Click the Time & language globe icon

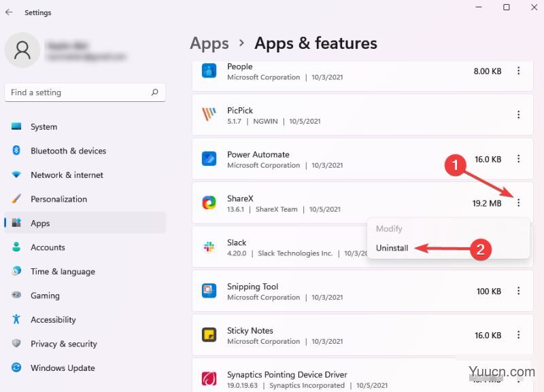point(16,270)
